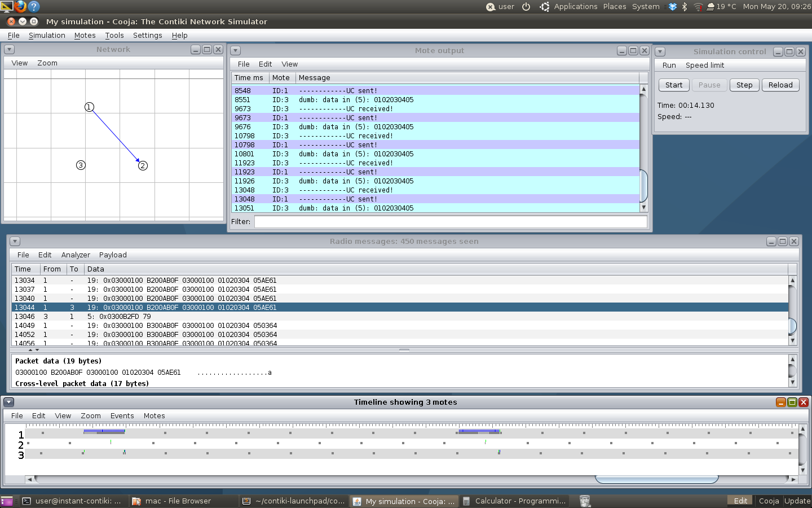Click Mote output scroll down arrow

pos(643,207)
